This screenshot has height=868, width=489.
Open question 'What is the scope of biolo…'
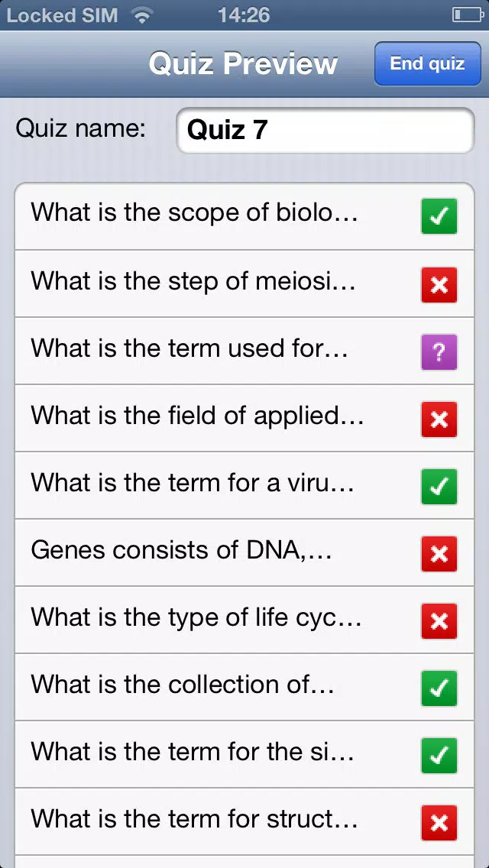(244, 216)
